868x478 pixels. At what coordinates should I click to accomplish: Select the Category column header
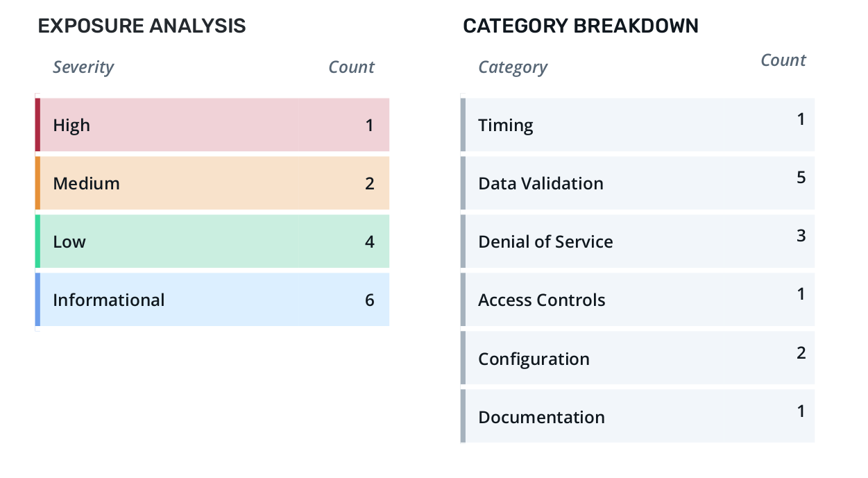[513, 67]
